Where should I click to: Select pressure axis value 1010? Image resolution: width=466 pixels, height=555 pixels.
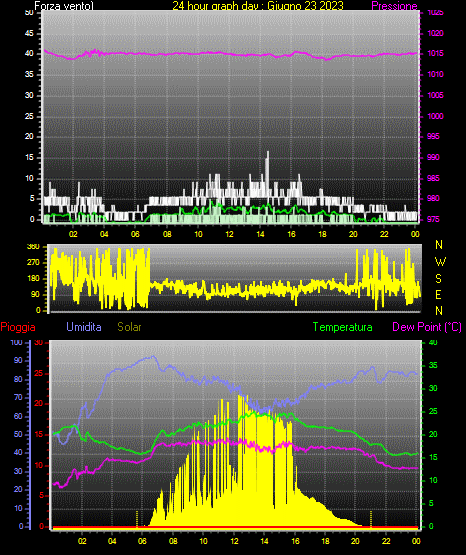tap(435, 74)
